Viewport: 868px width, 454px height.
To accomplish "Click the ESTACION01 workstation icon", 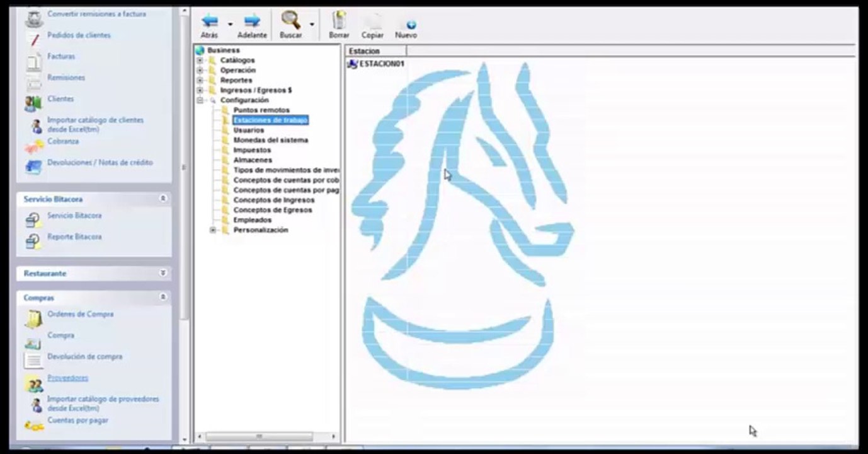I will (353, 64).
